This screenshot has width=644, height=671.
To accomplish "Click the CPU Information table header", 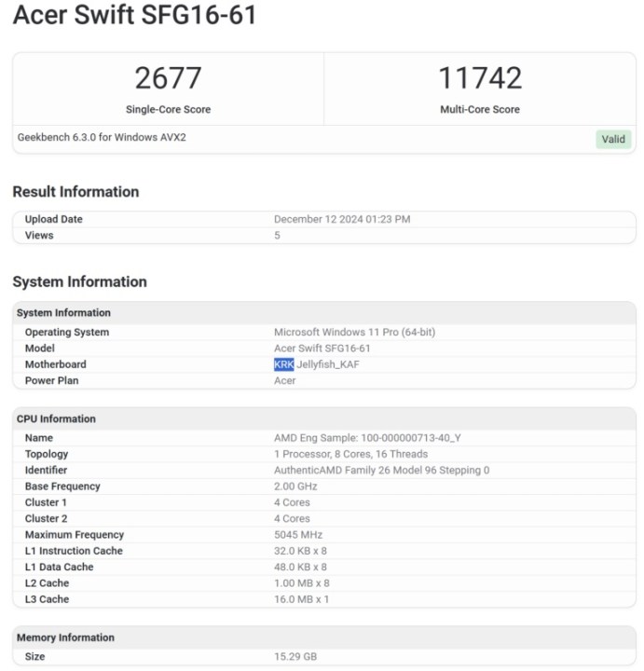I will pyautogui.click(x=56, y=419).
